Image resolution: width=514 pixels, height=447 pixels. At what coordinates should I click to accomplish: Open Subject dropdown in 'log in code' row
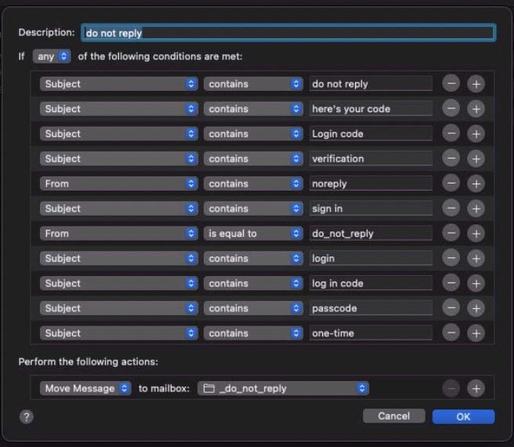[119, 283]
